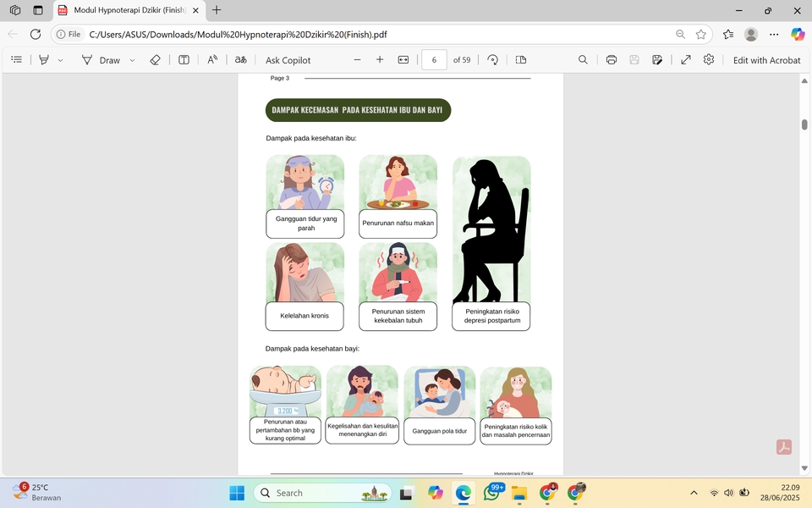Select the Highlight tool
Viewport: 812px width, 508px height.
[x=44, y=59]
